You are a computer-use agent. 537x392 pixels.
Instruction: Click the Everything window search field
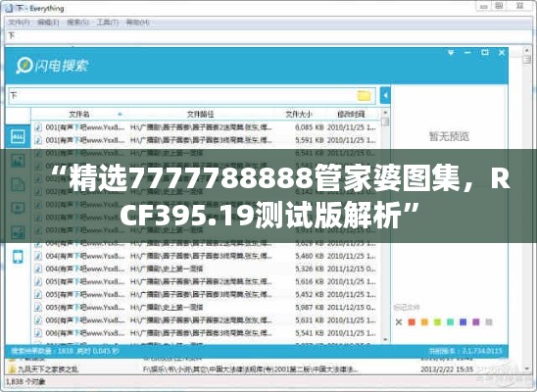point(268,35)
